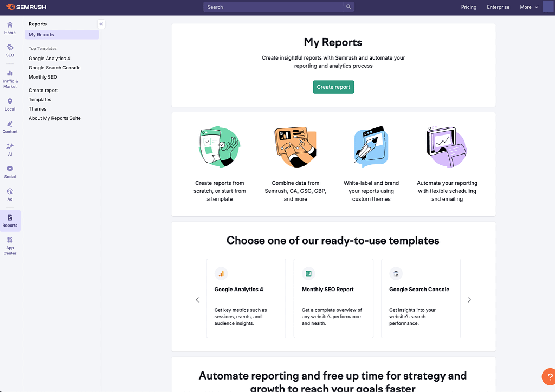Click 'Combine data from Semrush' caption
Image resolution: width=555 pixels, height=392 pixels.
[x=295, y=191]
